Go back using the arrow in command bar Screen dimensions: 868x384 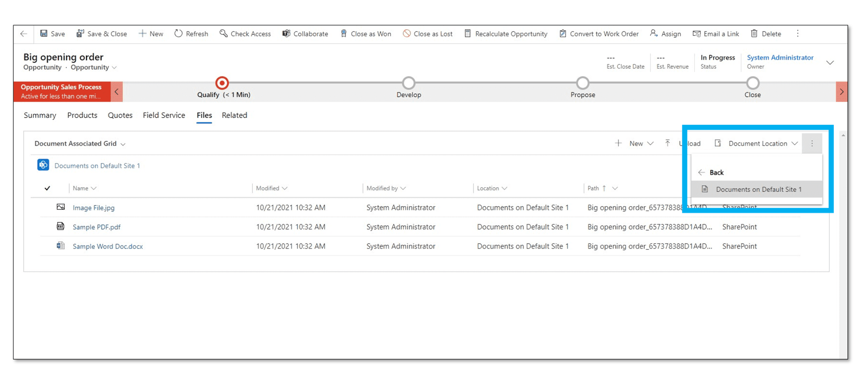[24, 34]
